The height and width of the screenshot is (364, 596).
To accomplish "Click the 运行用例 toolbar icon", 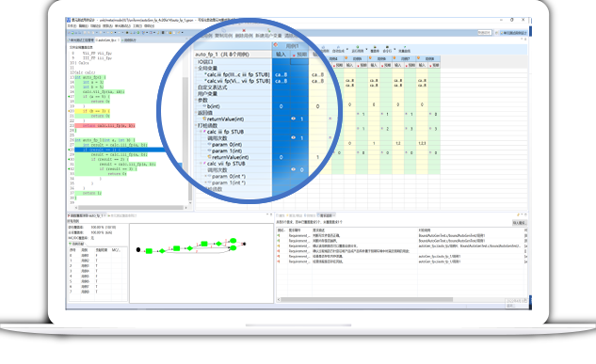I will (357, 47).
